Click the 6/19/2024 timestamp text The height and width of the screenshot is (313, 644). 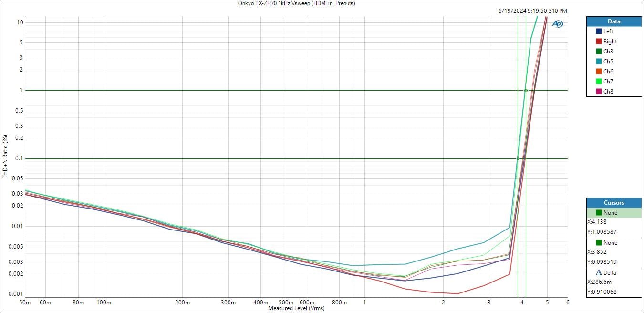point(532,11)
